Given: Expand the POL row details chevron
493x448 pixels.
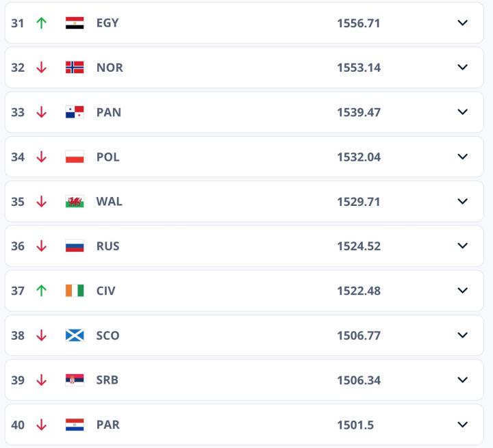Looking at the screenshot, I should pyautogui.click(x=463, y=157).
